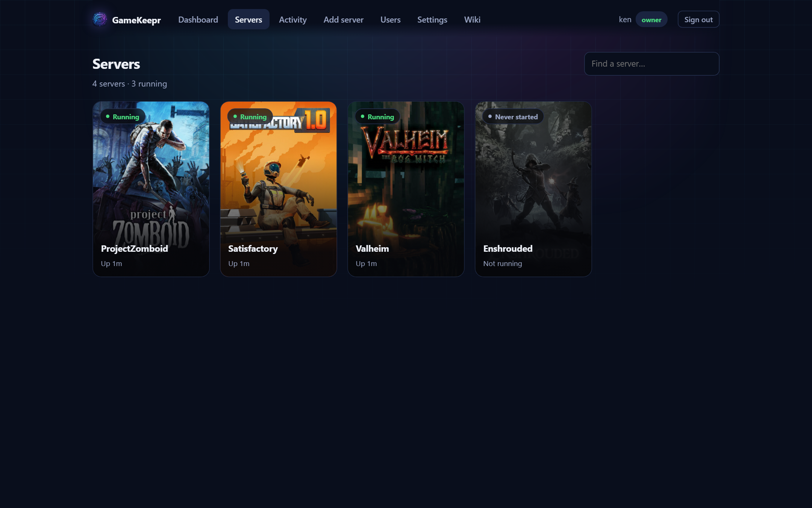Click the owner role badge
Image resolution: width=812 pixels, height=508 pixels.
(651, 20)
